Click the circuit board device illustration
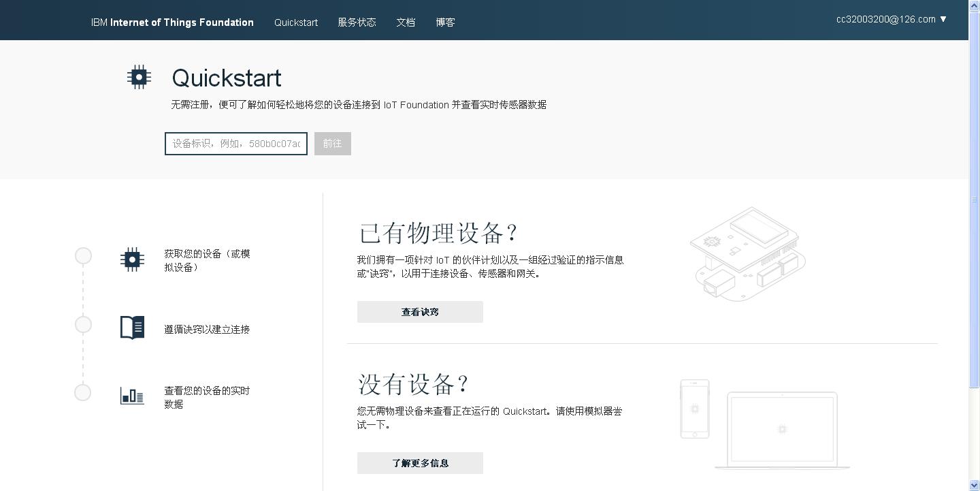This screenshot has width=980, height=491. pos(747,254)
